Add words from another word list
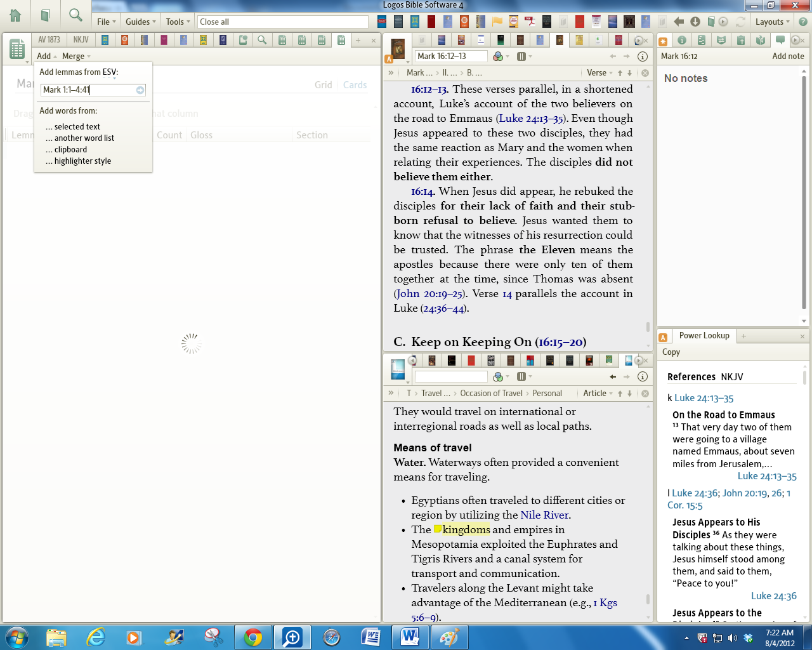The image size is (812, 650). coord(80,138)
